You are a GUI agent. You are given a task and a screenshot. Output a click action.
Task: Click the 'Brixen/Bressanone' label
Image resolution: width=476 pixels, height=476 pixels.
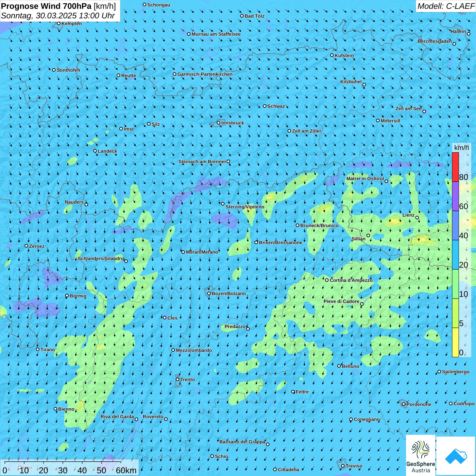click(280, 242)
